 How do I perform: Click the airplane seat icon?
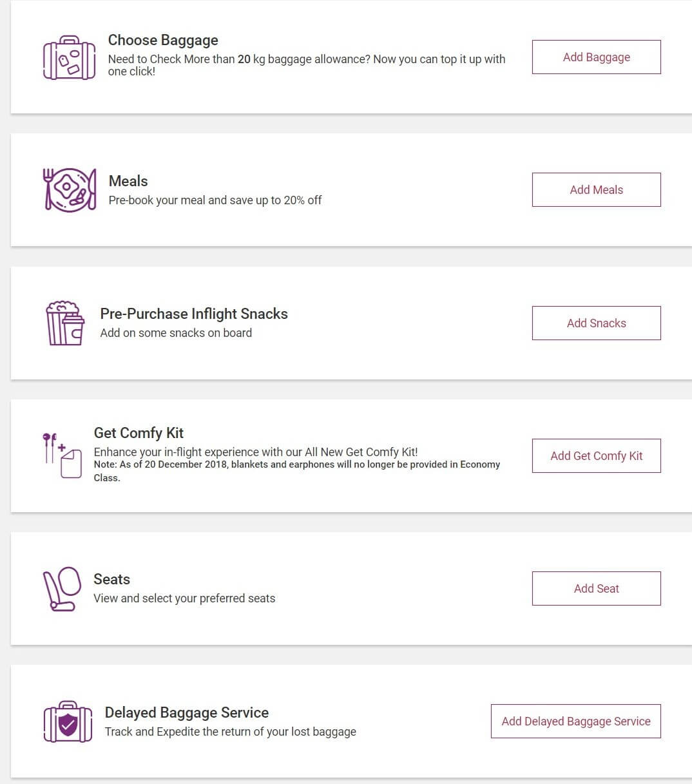[x=62, y=589]
